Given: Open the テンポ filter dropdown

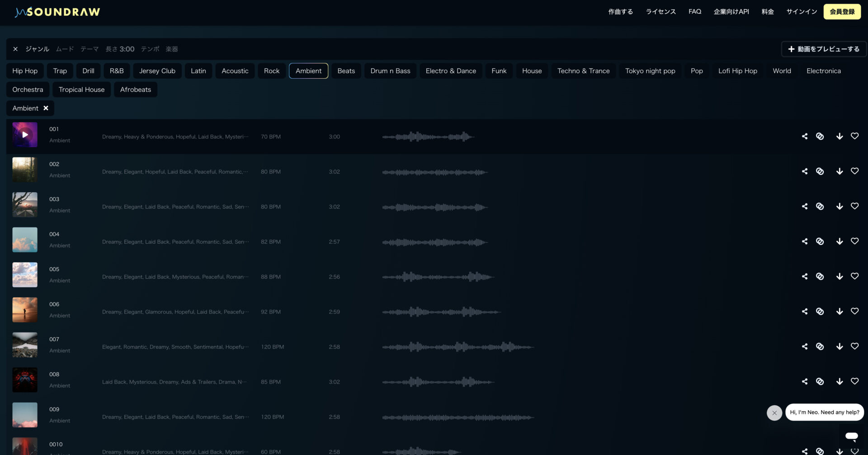Looking at the screenshot, I should pos(150,49).
